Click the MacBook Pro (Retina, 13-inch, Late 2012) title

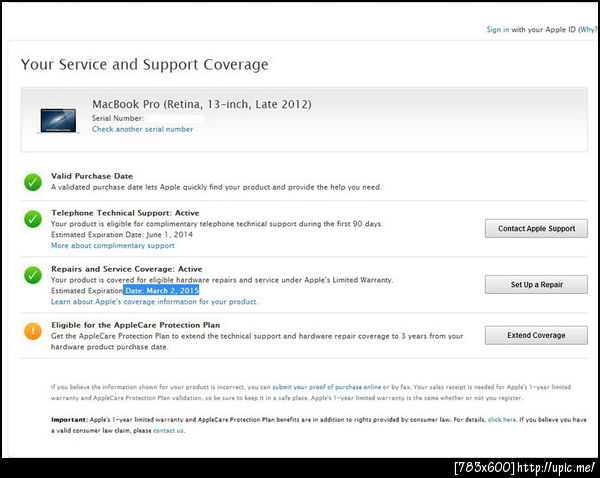pos(202,104)
